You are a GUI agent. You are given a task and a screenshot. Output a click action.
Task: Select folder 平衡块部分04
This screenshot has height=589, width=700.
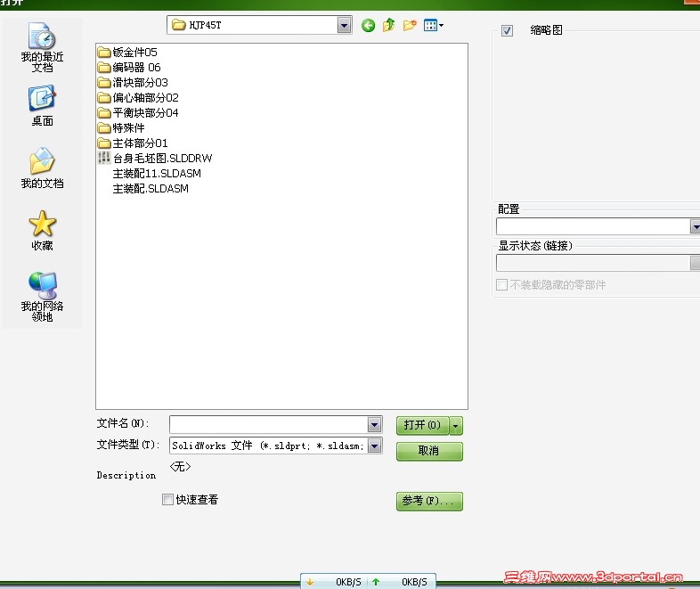pyautogui.click(x=138, y=113)
